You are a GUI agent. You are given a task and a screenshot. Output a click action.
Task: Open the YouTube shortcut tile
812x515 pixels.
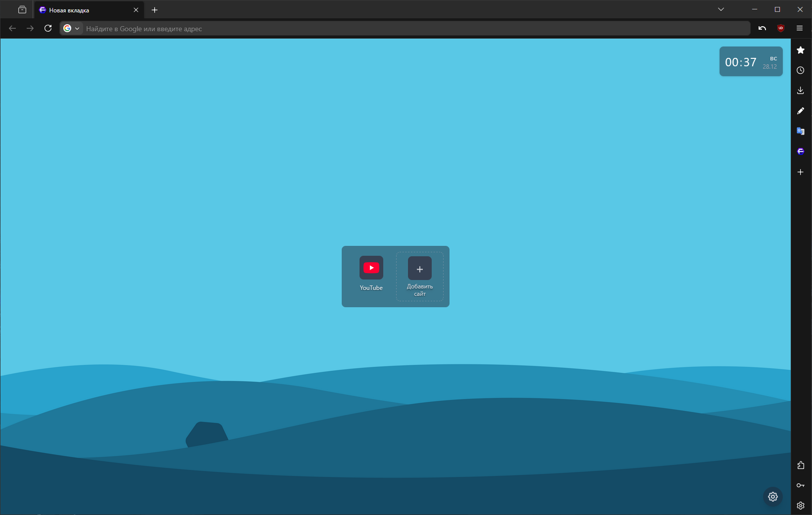[x=371, y=273]
